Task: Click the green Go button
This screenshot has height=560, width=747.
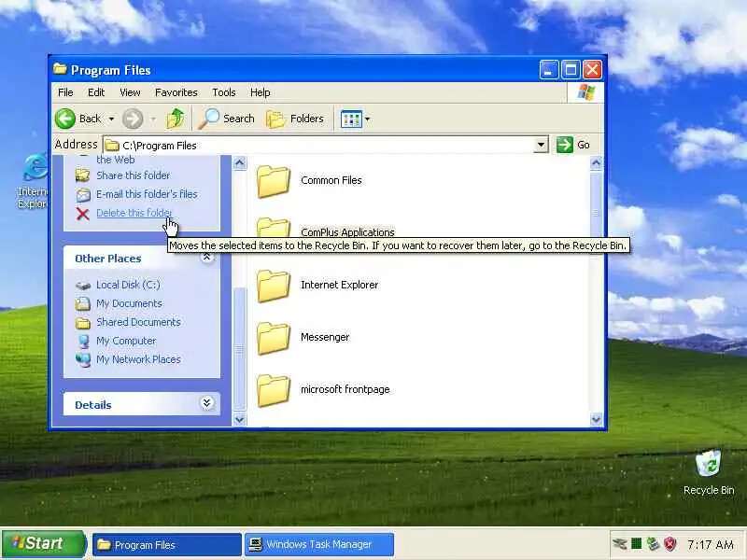Action: 573,145
